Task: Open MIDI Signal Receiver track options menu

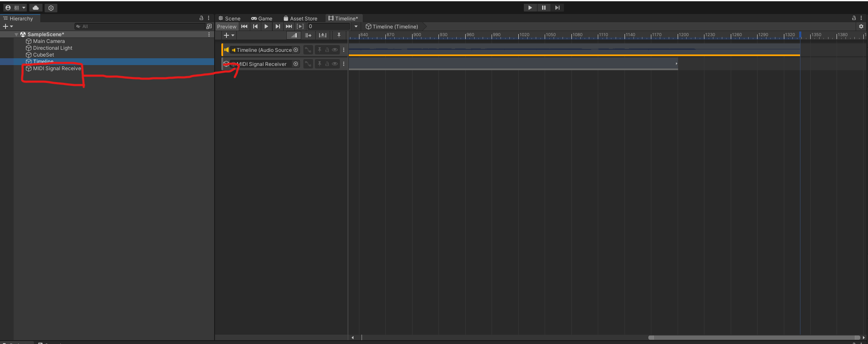Action: [x=344, y=64]
